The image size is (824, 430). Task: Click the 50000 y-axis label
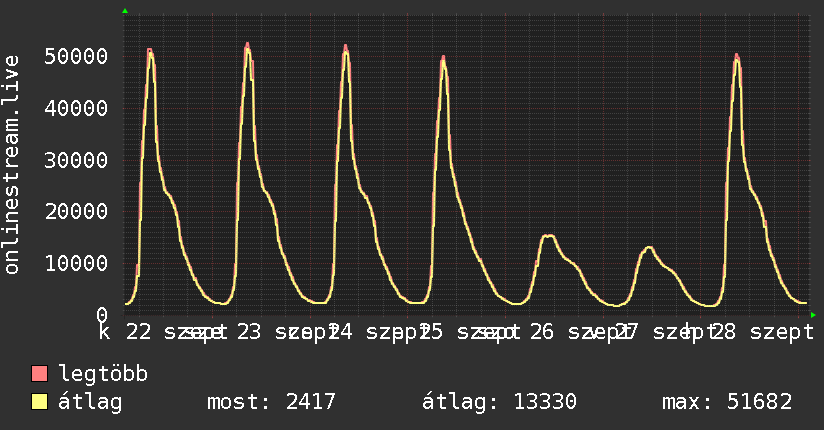pyautogui.click(x=76, y=56)
